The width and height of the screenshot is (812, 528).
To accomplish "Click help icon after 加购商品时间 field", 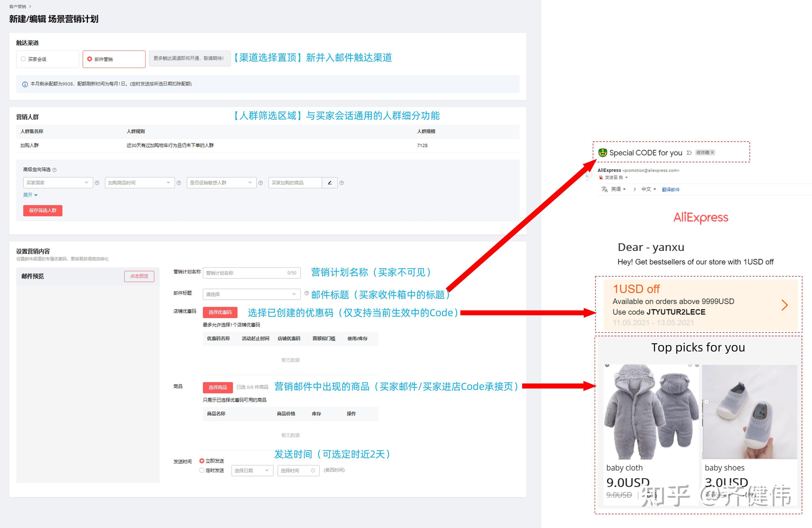I will [179, 183].
